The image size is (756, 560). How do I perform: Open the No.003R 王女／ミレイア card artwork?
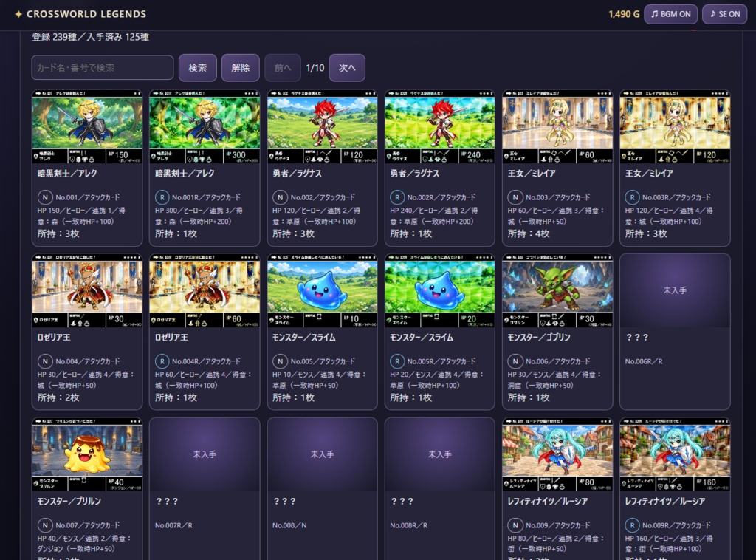click(x=675, y=127)
